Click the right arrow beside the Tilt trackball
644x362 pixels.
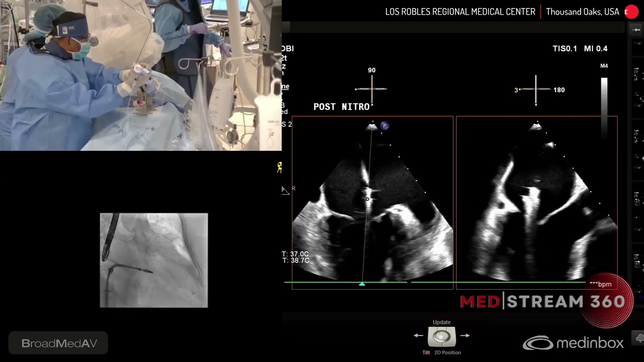point(465,335)
